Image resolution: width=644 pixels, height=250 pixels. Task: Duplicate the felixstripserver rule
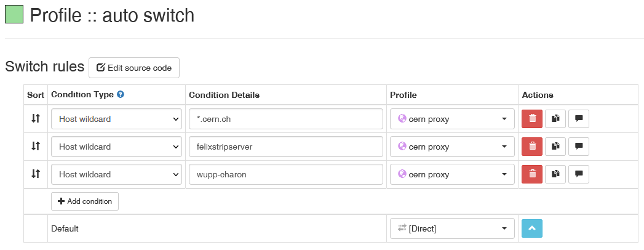555,147
